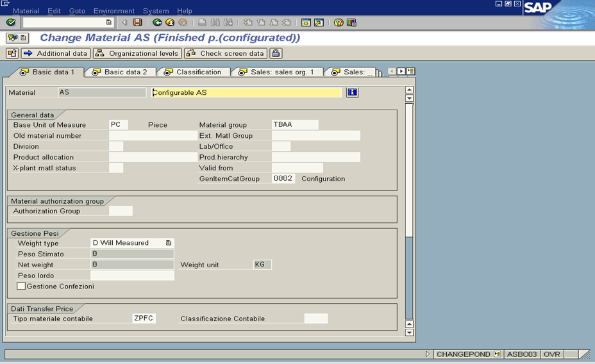Open the command field history dropdown
The image size is (595, 364).
108,22
